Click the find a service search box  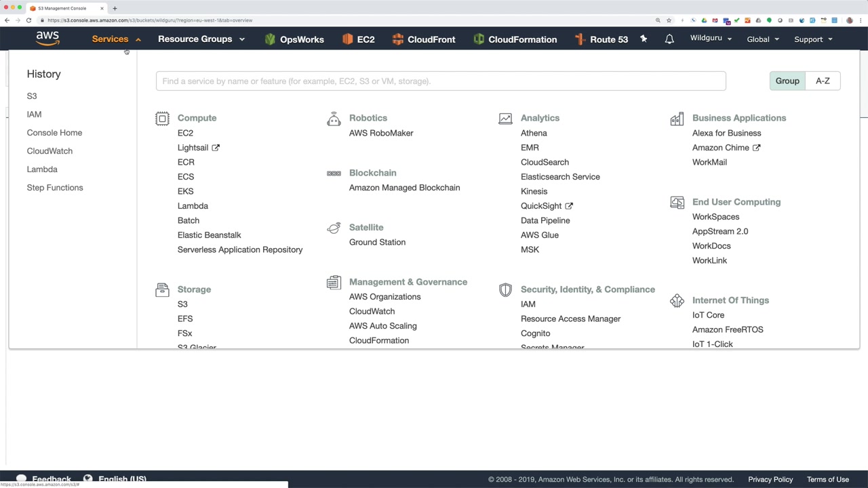coord(441,81)
